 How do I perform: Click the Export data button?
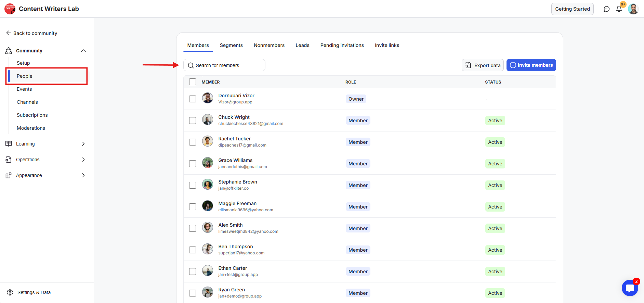click(x=482, y=65)
